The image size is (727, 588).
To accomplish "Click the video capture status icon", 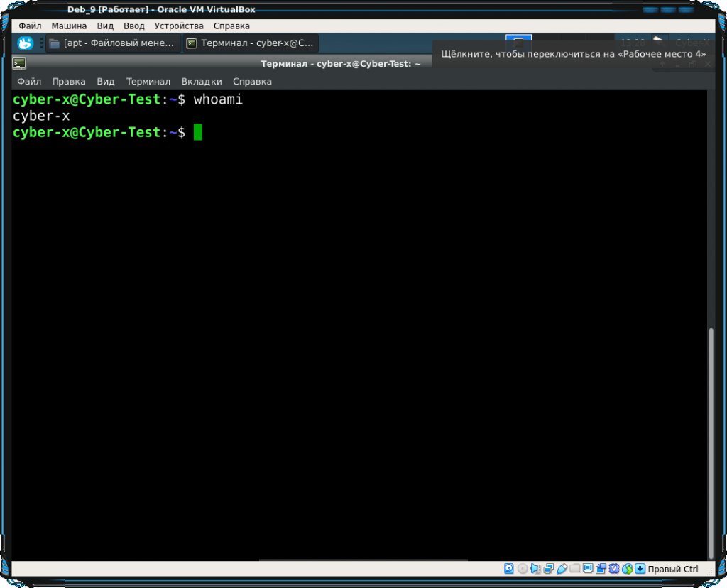I will click(601, 569).
